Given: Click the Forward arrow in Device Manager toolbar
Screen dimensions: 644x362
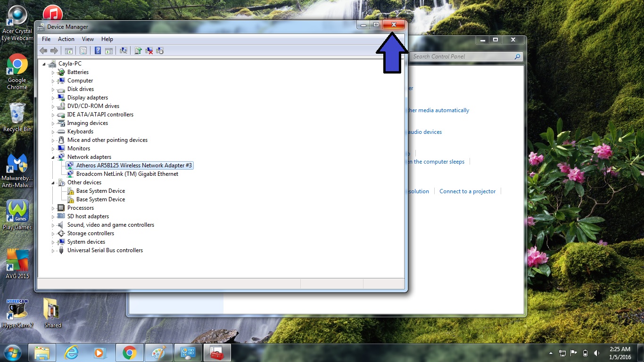Looking at the screenshot, I should [x=54, y=51].
